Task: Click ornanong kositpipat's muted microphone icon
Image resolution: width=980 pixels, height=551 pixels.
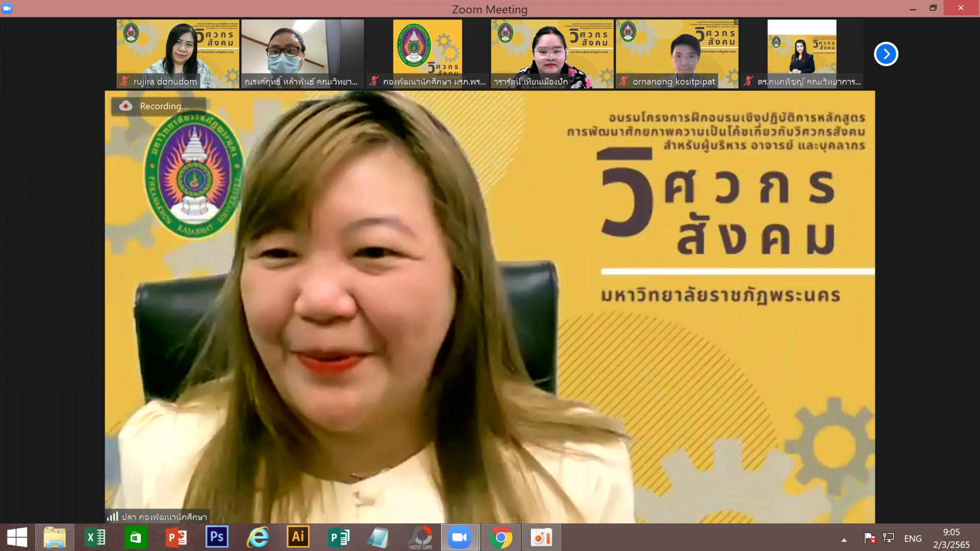Action: 624,81
